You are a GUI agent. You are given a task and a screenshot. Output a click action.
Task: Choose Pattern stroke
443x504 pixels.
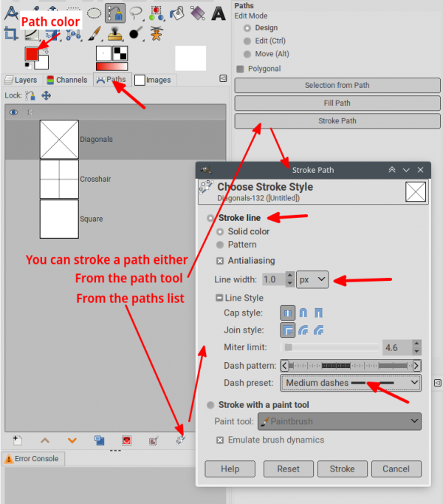click(220, 245)
